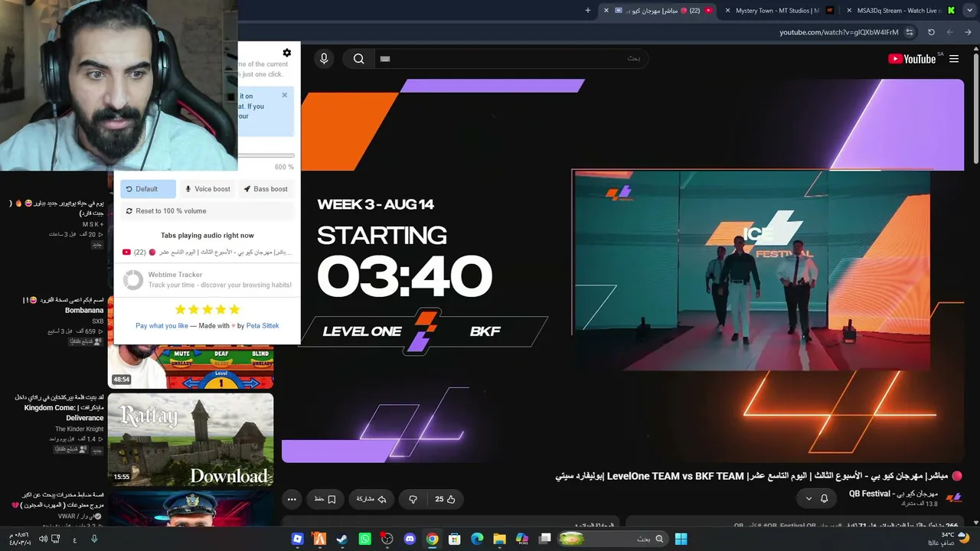This screenshot has height=551, width=980.
Task: Click the YouTube search magnifier icon
Action: (x=358, y=59)
